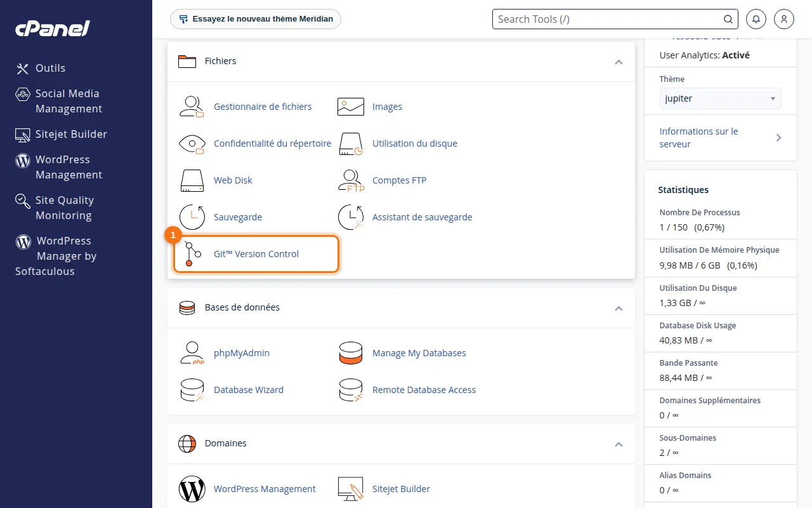
Task: Open the Sauvegarde clock icon
Action: point(192,217)
